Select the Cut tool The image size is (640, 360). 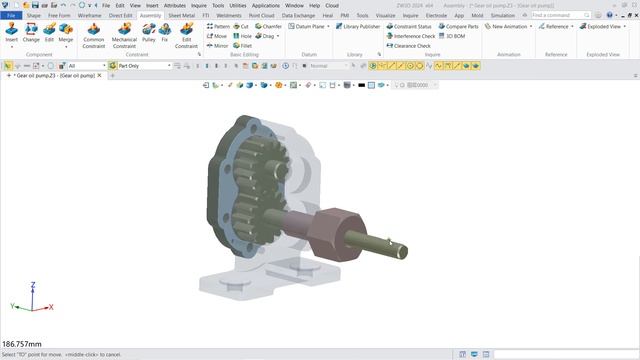(241, 26)
